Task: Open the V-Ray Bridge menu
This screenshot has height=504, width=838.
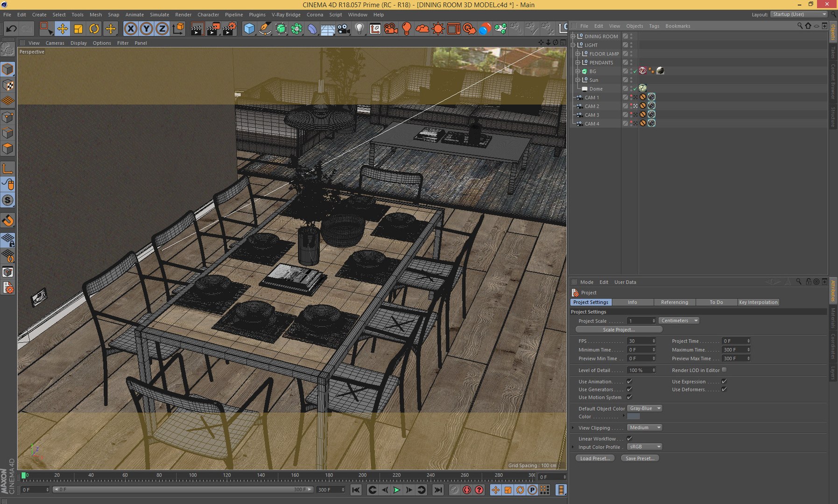Action: [286, 14]
